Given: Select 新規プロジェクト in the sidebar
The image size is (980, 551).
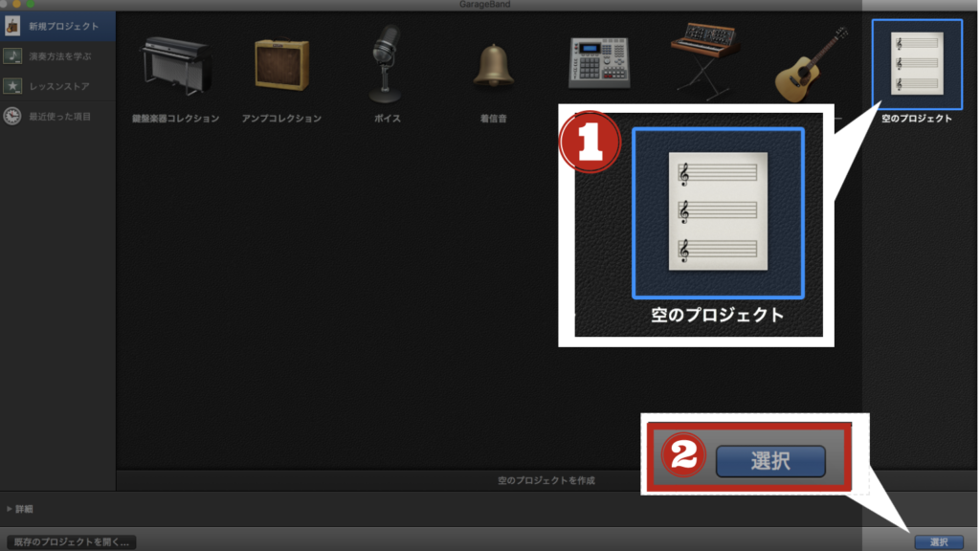Looking at the screenshot, I should click(x=57, y=26).
